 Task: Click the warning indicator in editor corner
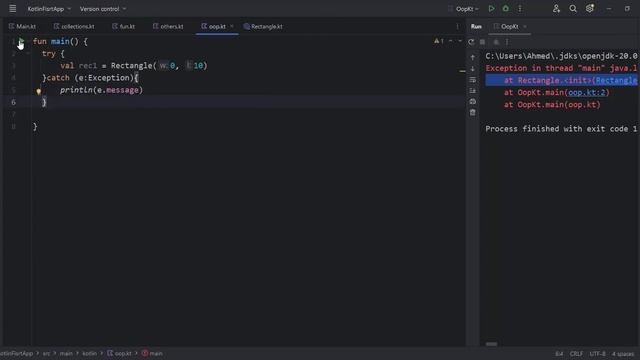point(439,41)
